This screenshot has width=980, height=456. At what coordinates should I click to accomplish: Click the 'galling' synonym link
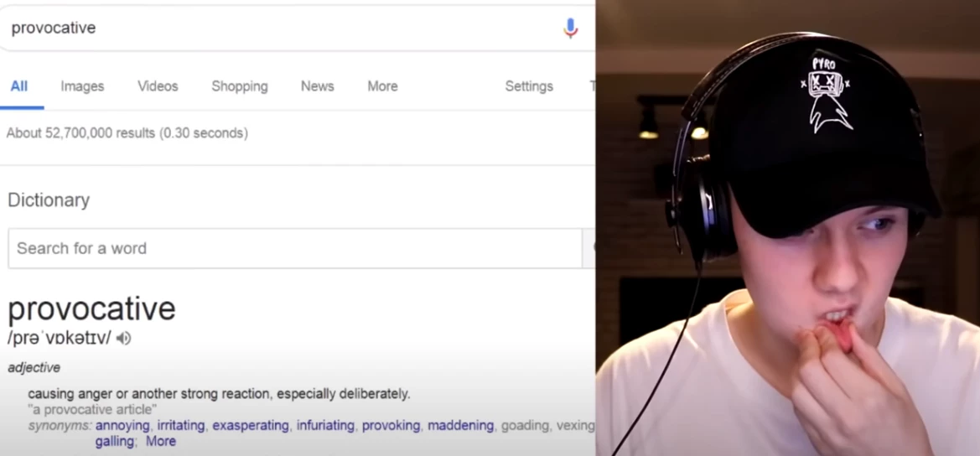(114, 442)
